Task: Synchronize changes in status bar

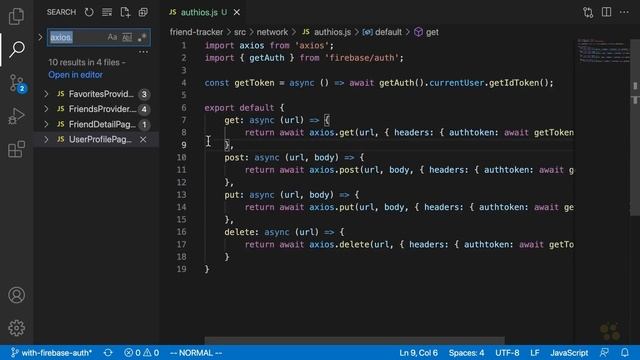Action: tap(108, 353)
